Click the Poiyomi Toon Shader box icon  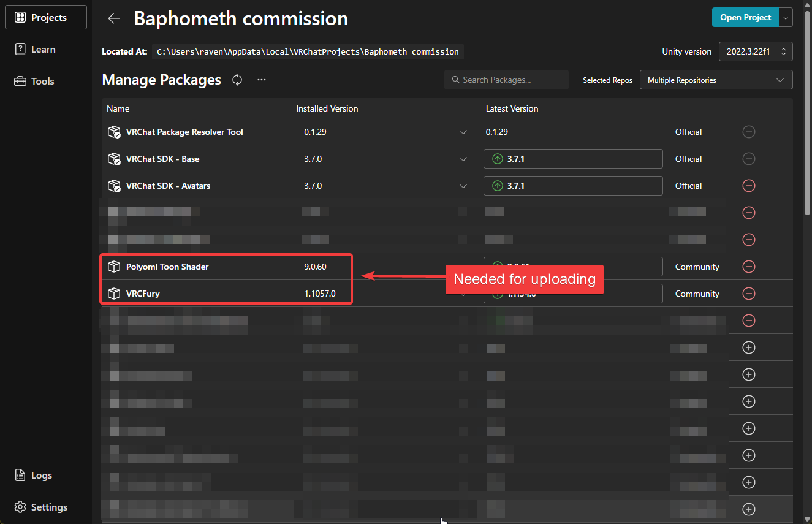[x=113, y=267]
